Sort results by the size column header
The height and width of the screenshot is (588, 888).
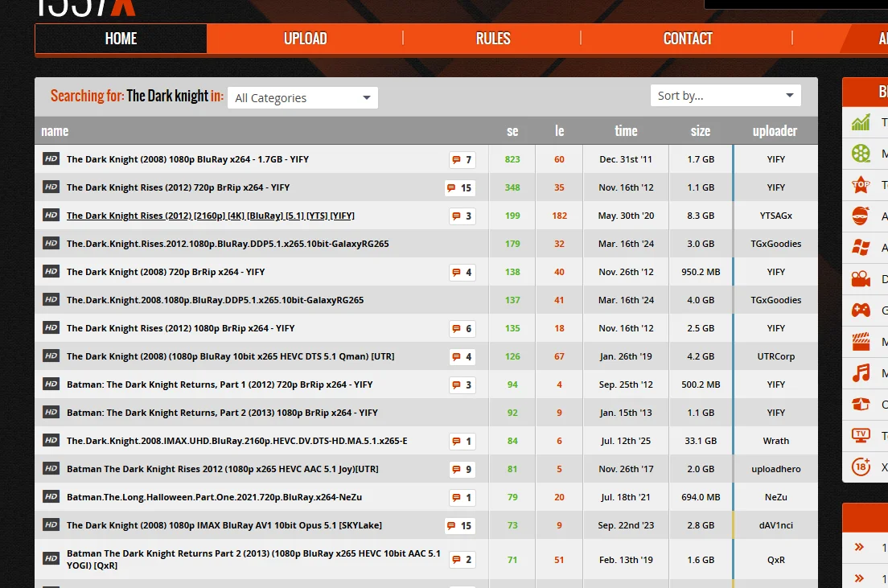(x=701, y=131)
